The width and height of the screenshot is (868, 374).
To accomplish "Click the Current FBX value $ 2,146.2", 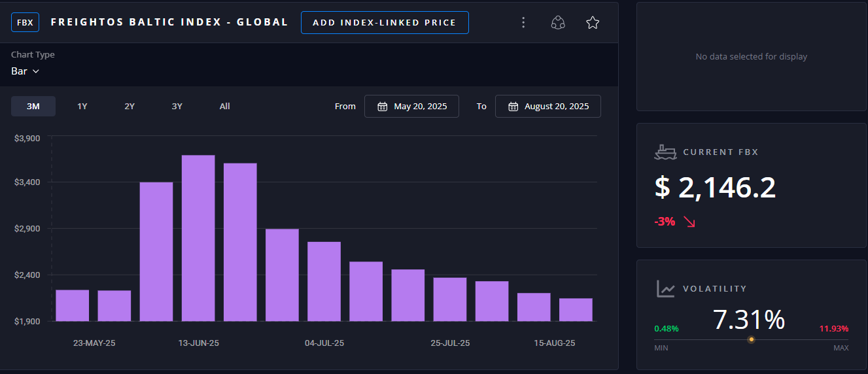I will (715, 188).
